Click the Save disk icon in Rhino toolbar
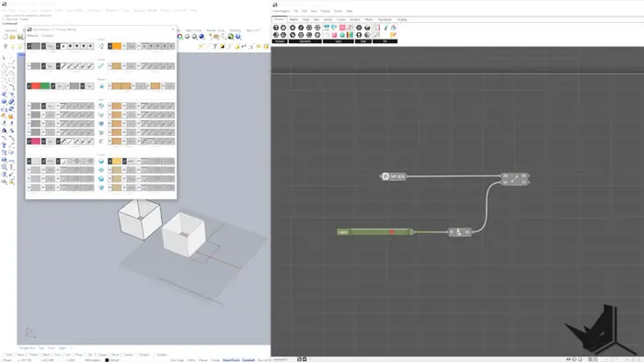This screenshot has width=644, height=362. pos(20,37)
